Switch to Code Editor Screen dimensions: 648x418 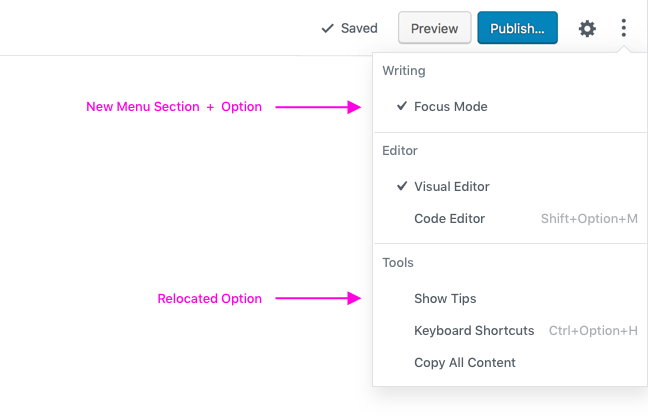point(510,218)
